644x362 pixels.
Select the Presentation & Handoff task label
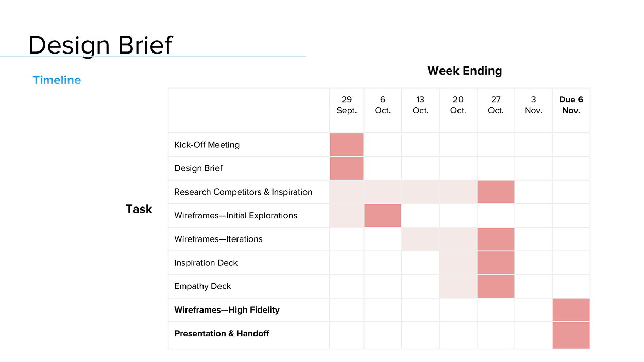[x=222, y=334]
